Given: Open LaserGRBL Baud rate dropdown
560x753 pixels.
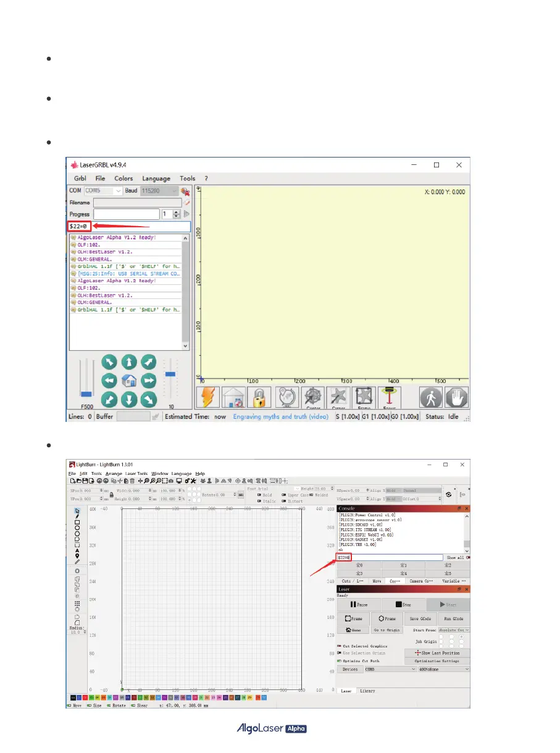Looking at the screenshot, I should (x=159, y=191).
